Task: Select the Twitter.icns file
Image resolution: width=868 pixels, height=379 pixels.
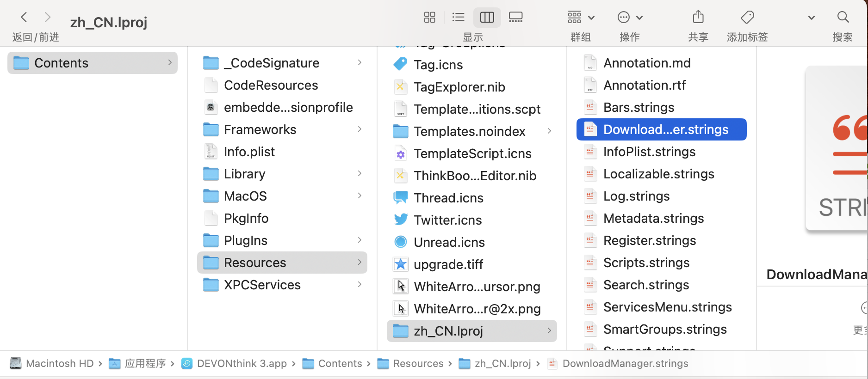Action: click(x=447, y=220)
